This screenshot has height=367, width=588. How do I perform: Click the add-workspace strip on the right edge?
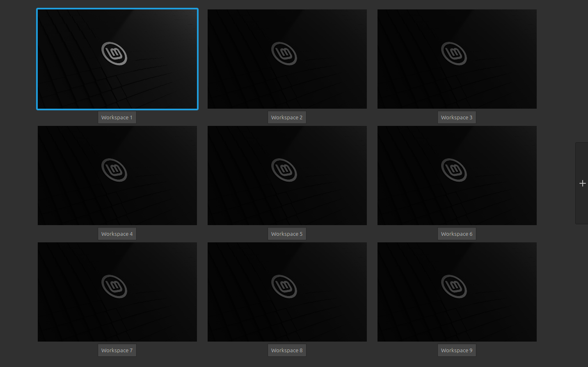583,183
